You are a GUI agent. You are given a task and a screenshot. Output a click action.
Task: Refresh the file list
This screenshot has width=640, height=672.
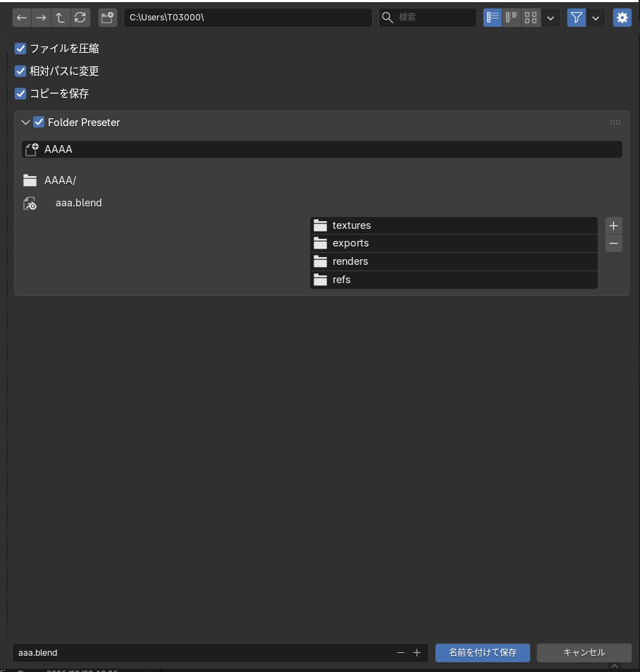click(80, 18)
